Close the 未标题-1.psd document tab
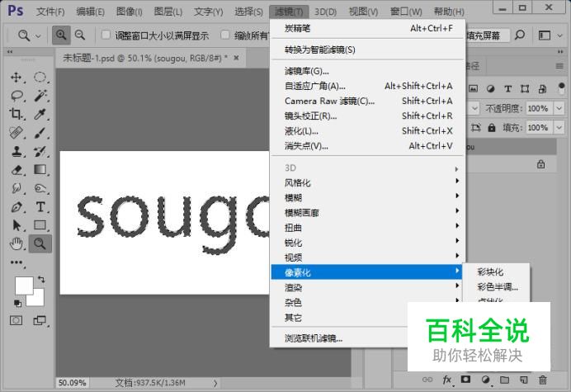Image resolution: width=571 pixels, height=392 pixels. coord(236,58)
